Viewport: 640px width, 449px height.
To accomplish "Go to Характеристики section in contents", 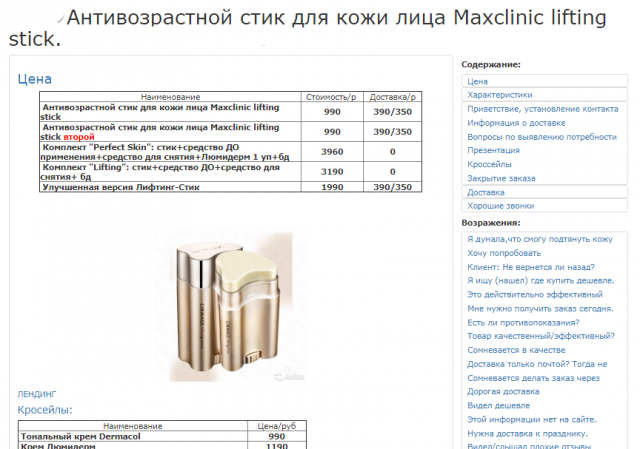I will tap(500, 95).
